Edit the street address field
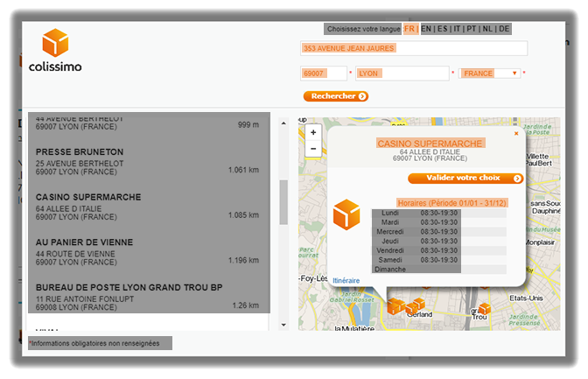 pos(413,49)
